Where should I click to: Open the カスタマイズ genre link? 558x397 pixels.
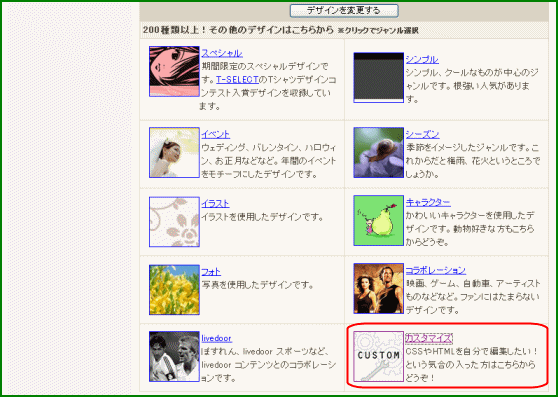coord(429,338)
